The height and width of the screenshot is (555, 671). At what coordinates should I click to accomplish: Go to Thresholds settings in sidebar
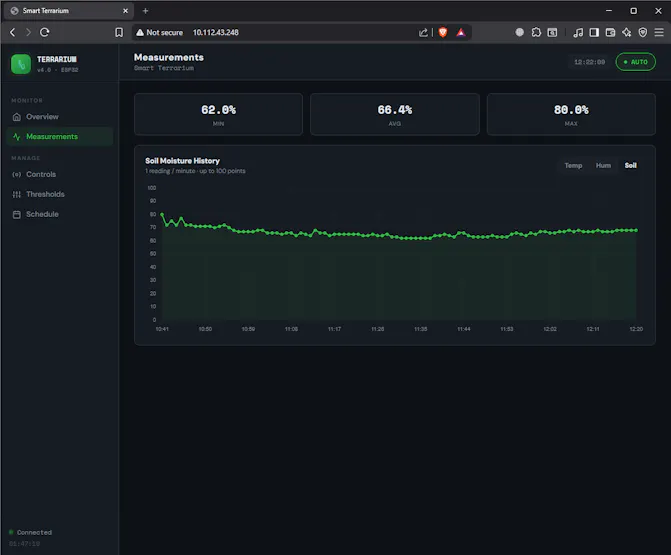pos(45,195)
